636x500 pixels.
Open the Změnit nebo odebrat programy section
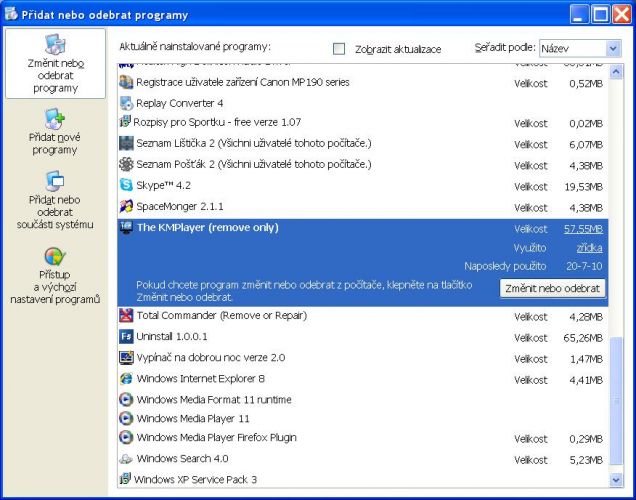tap(55, 64)
